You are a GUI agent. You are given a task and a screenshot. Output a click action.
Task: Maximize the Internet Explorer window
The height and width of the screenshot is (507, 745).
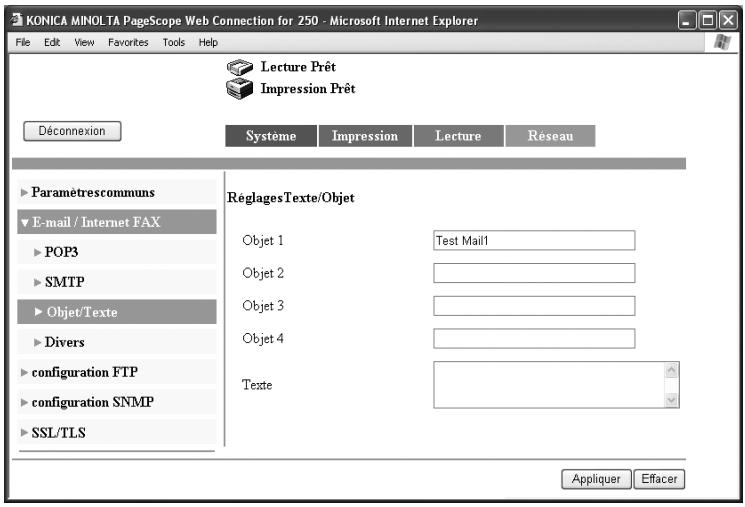point(707,20)
